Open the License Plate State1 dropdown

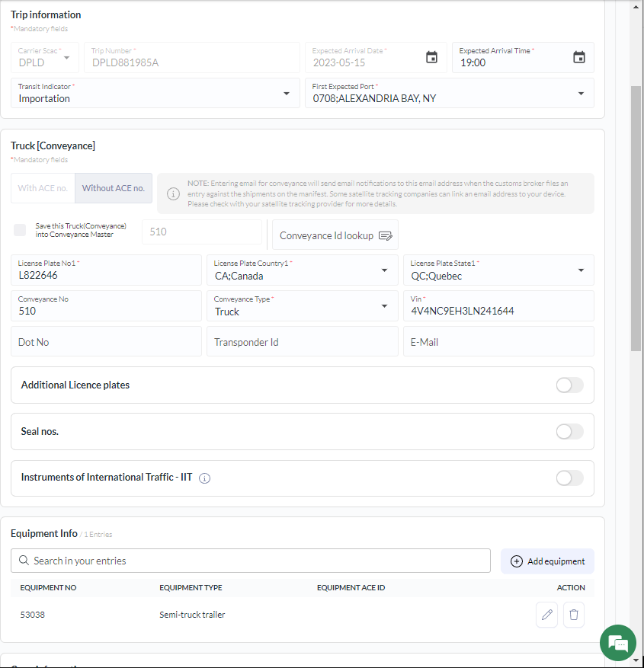pyautogui.click(x=581, y=270)
